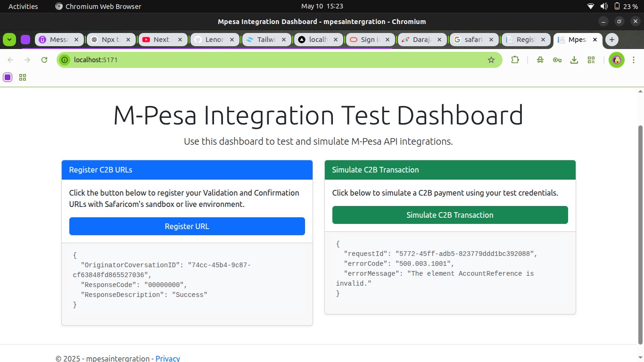Viewport: 644px width, 362px height.
Task: Select the errorMessage AccountReference text
Action: click(x=435, y=278)
